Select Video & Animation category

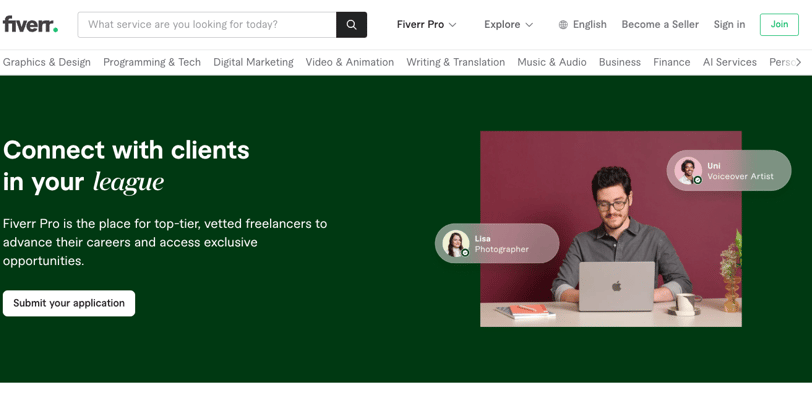349,62
